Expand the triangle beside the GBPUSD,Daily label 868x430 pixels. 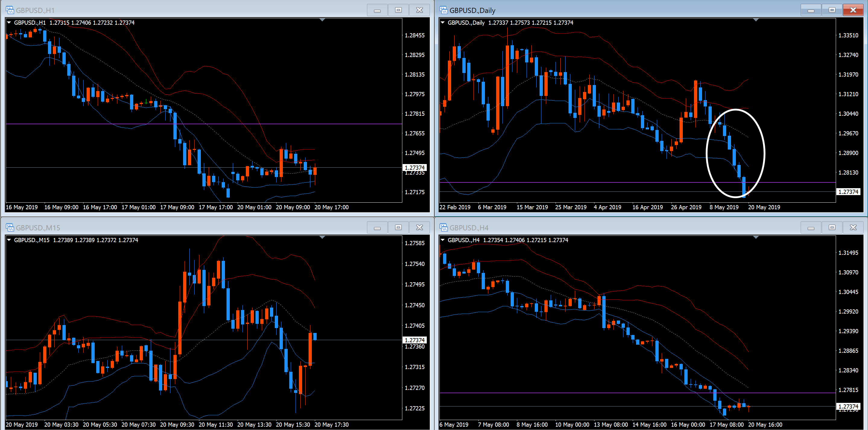[x=443, y=23]
